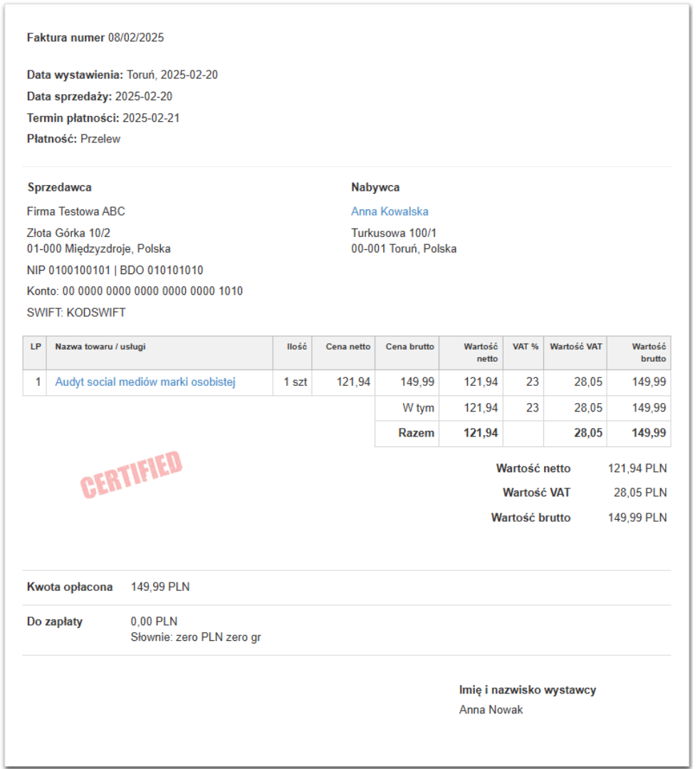The height and width of the screenshot is (769, 700).
Task: Select the SWIFT KODSWIFT code
Action: [76, 312]
